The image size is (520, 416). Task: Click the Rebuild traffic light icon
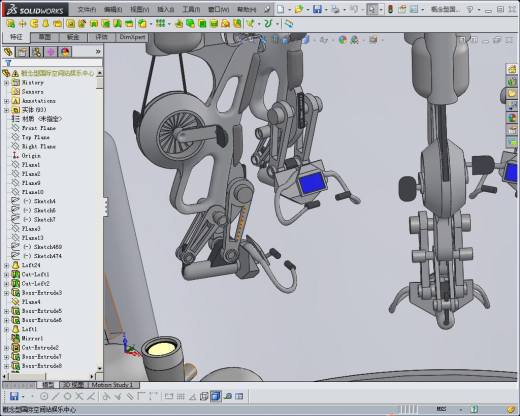tap(390, 9)
